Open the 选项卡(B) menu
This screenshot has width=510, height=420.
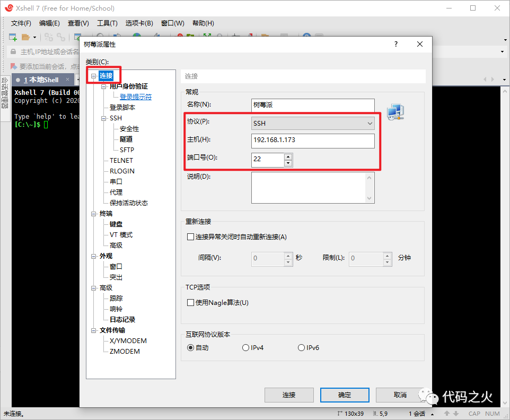[x=139, y=23]
